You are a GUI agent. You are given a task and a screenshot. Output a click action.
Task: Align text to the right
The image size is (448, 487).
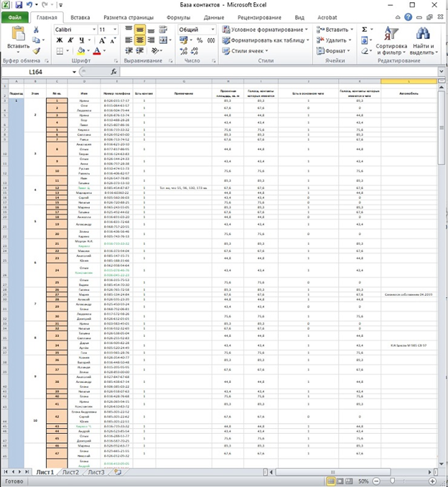(151, 40)
